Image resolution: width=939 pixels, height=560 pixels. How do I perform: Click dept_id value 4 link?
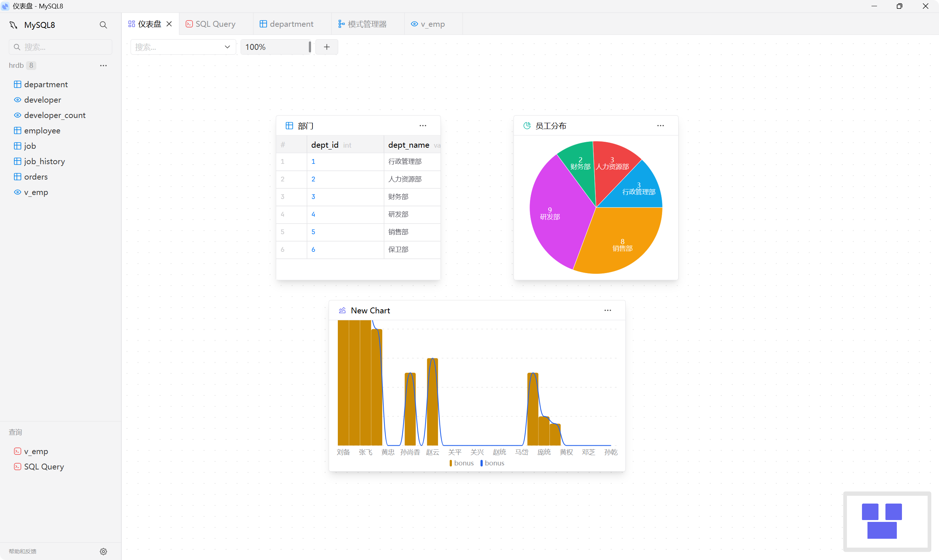[x=313, y=214]
